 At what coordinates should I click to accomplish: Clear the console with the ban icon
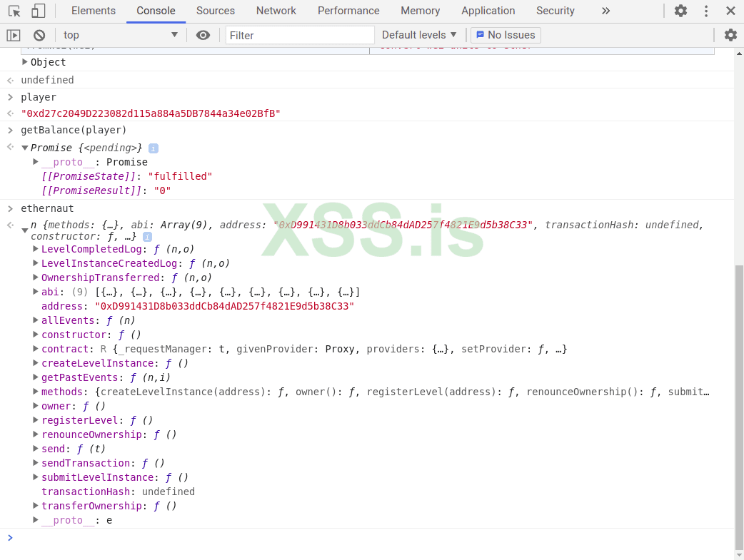coord(39,35)
